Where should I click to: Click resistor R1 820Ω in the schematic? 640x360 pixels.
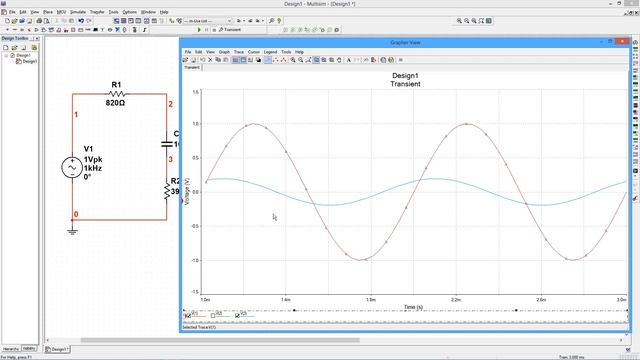[x=116, y=94]
